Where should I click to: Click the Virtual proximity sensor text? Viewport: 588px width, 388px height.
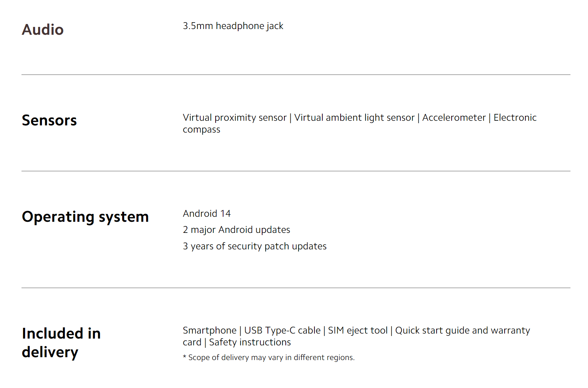point(235,118)
